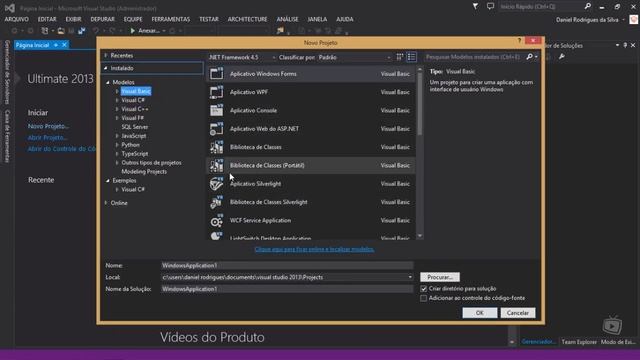Expand the Visual C# node under Modelos
This screenshot has width=640, height=360.
click(x=117, y=100)
